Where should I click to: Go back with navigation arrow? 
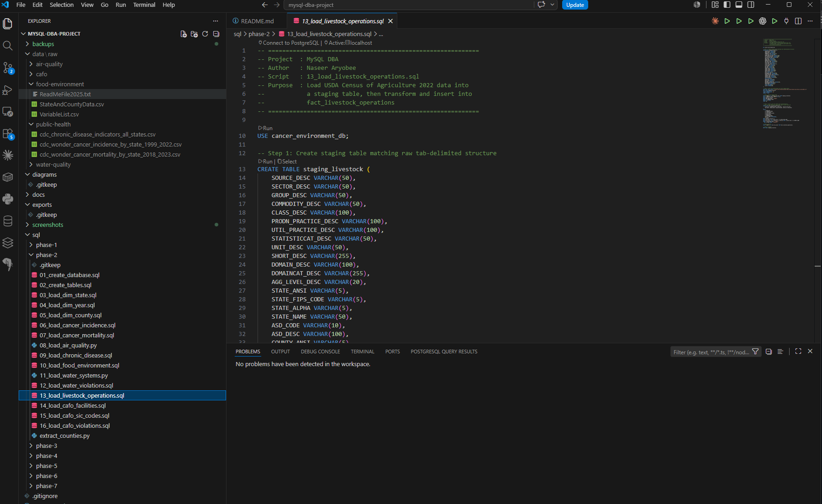click(x=265, y=5)
